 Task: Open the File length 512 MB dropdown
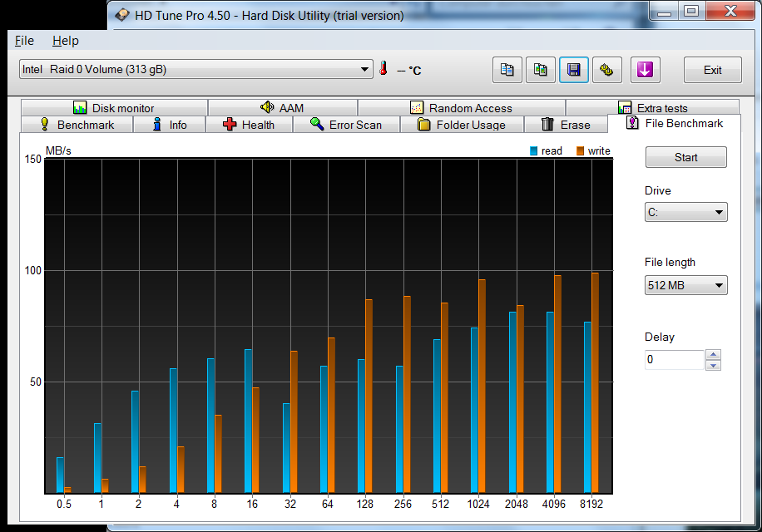(x=685, y=285)
